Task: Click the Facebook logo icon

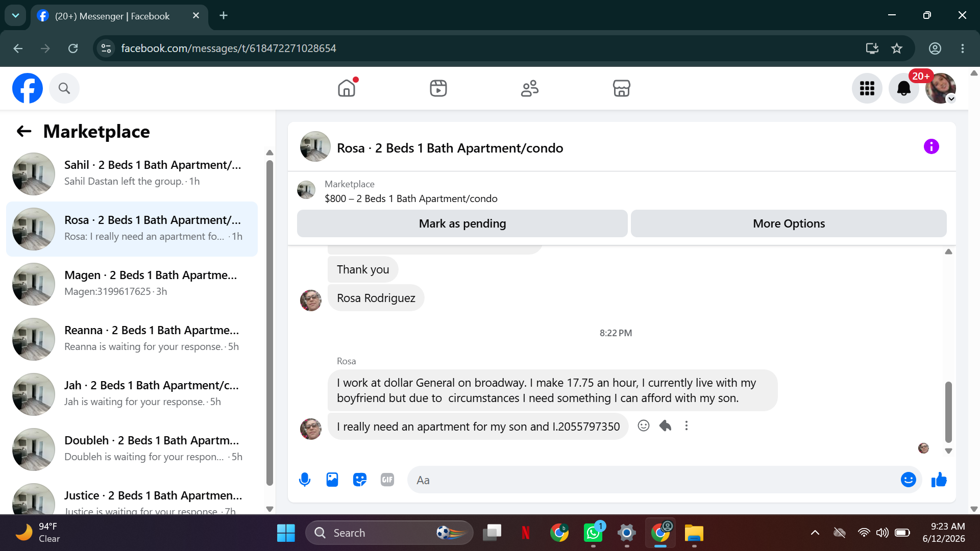Action: pyautogui.click(x=28, y=88)
